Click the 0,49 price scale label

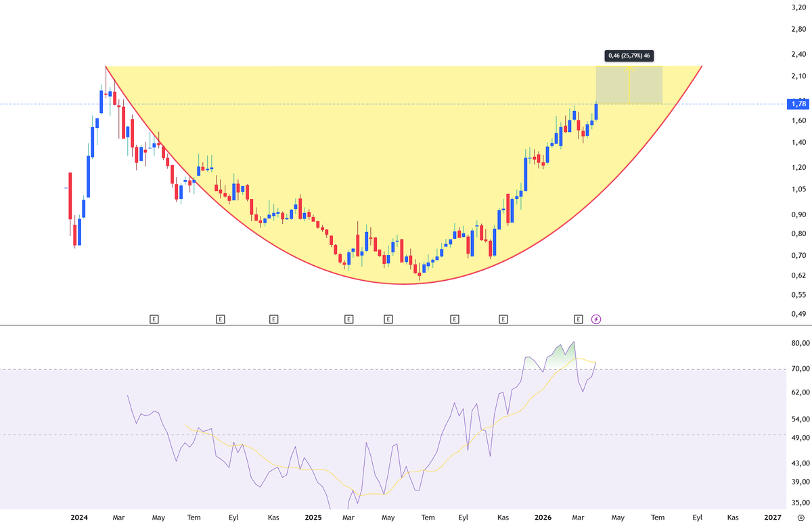(798, 314)
